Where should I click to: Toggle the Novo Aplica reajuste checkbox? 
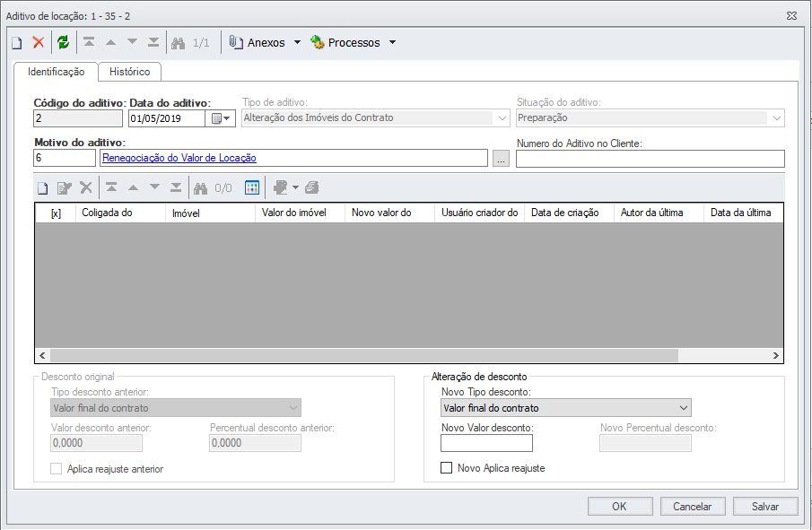pos(447,468)
